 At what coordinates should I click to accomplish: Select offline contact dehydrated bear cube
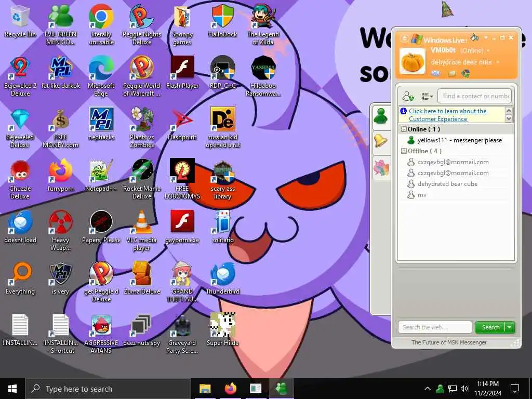pos(443,184)
